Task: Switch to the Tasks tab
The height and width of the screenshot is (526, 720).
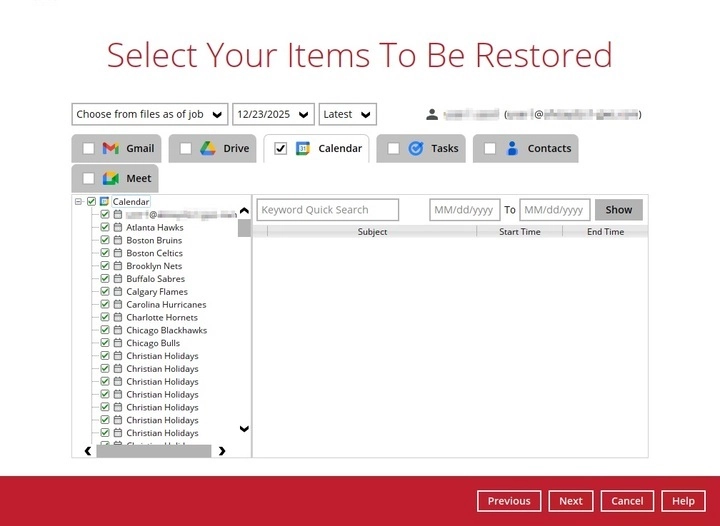Action: (x=445, y=148)
